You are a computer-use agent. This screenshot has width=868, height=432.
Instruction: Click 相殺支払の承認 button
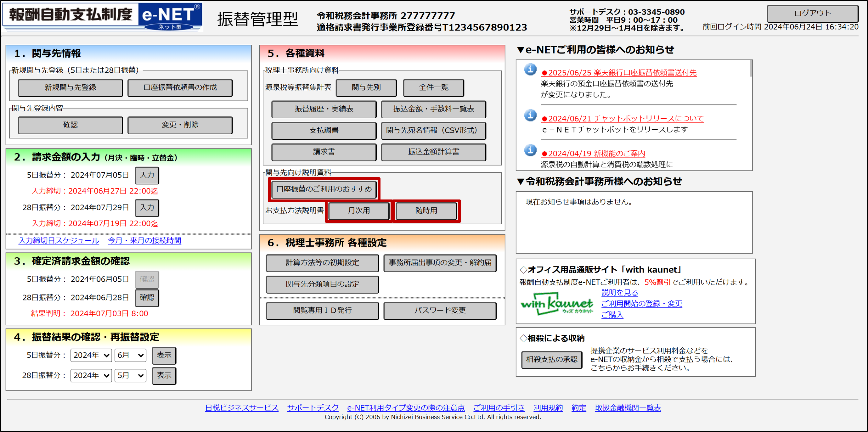coord(552,360)
